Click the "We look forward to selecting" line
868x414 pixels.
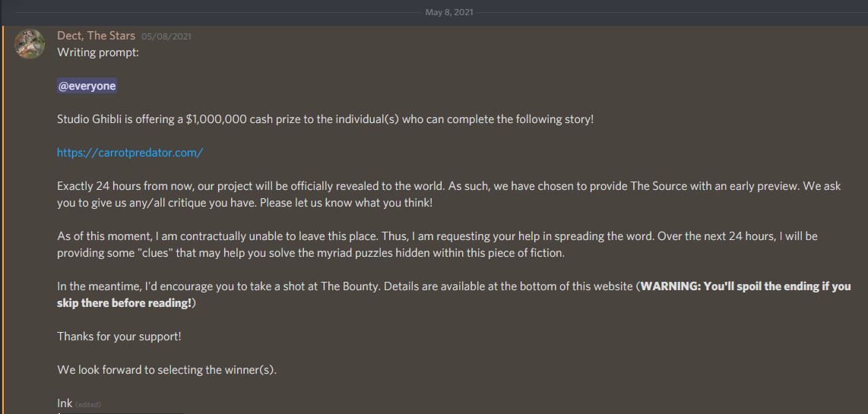(x=166, y=370)
